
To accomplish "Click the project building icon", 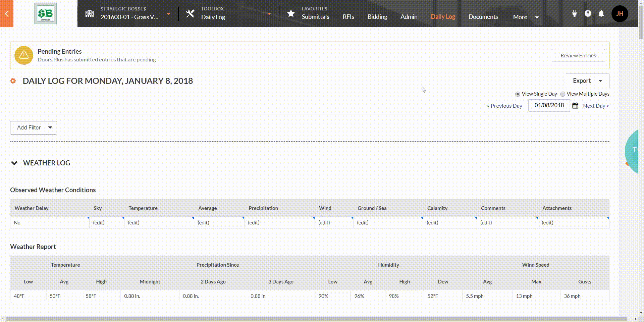I will pos(90,14).
